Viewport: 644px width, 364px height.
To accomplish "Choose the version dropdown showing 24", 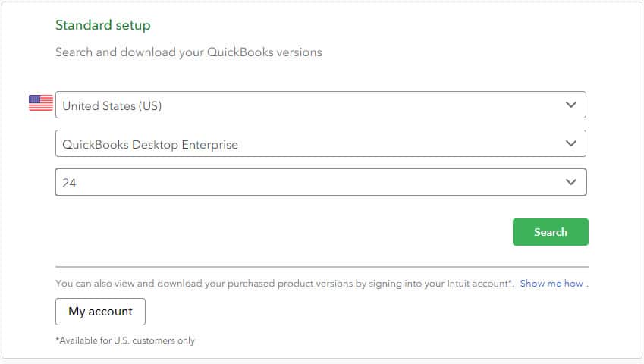I will 320,182.
